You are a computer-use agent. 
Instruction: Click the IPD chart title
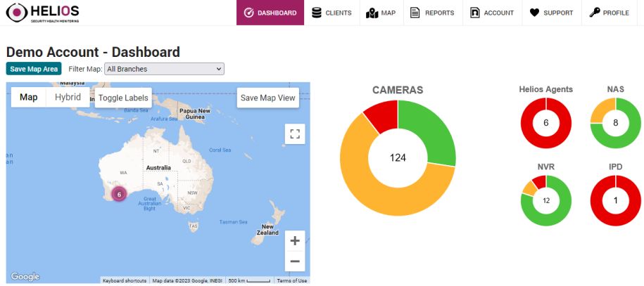click(616, 167)
